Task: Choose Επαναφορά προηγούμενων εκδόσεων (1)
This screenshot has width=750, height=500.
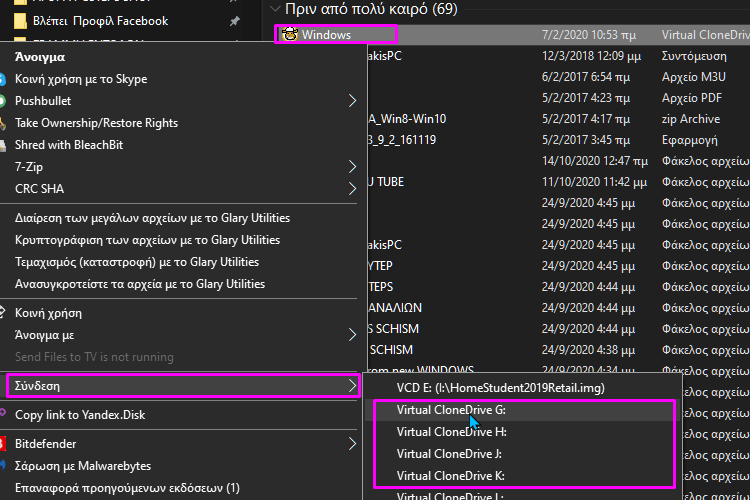Action: tap(127, 488)
